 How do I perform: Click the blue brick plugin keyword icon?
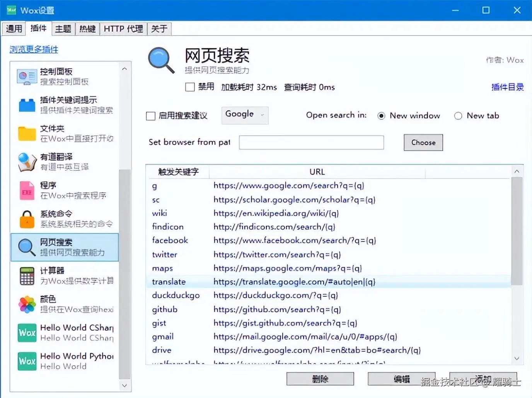tap(27, 105)
